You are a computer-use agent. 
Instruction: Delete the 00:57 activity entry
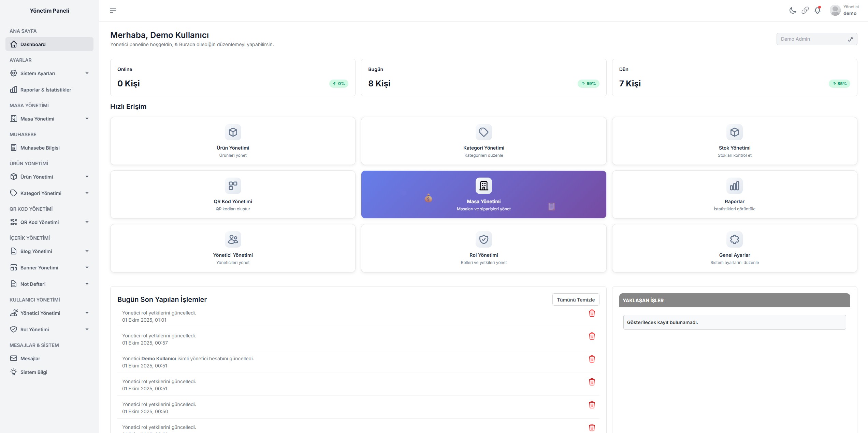click(x=592, y=336)
